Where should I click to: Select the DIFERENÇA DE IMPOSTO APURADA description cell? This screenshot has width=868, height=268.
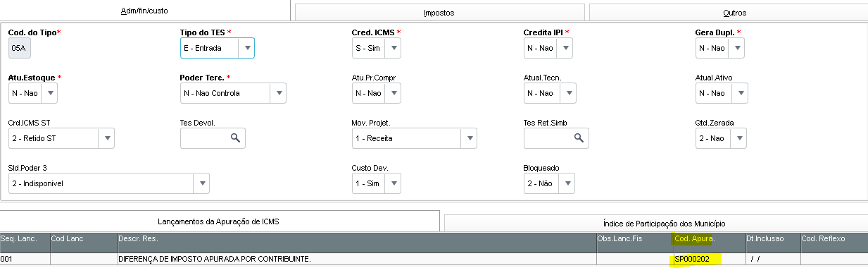(356, 259)
